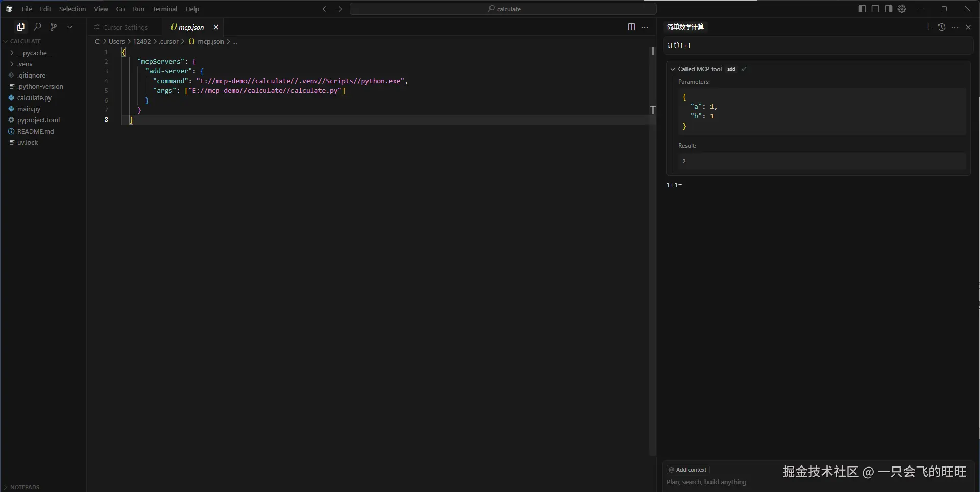The image size is (980, 492).
Task: Show chat history
Action: (x=942, y=27)
